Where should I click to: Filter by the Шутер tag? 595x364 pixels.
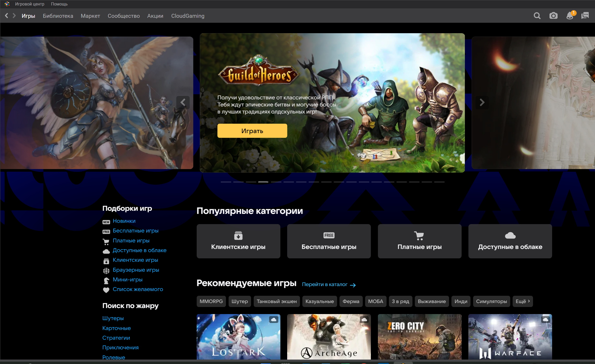240,301
